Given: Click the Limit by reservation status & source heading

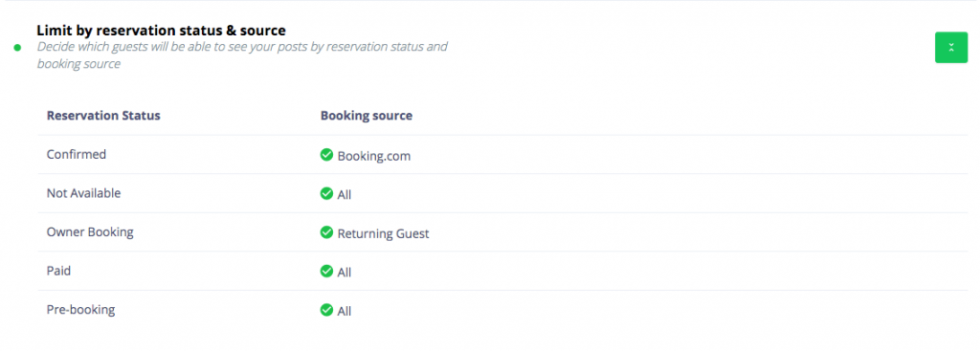Looking at the screenshot, I should (161, 30).
